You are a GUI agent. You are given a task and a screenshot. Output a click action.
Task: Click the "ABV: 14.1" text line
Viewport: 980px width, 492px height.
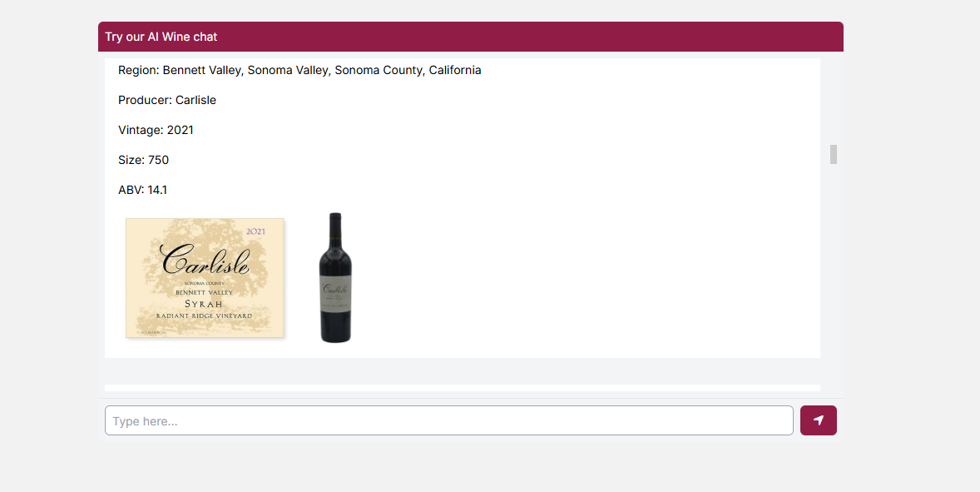point(142,190)
